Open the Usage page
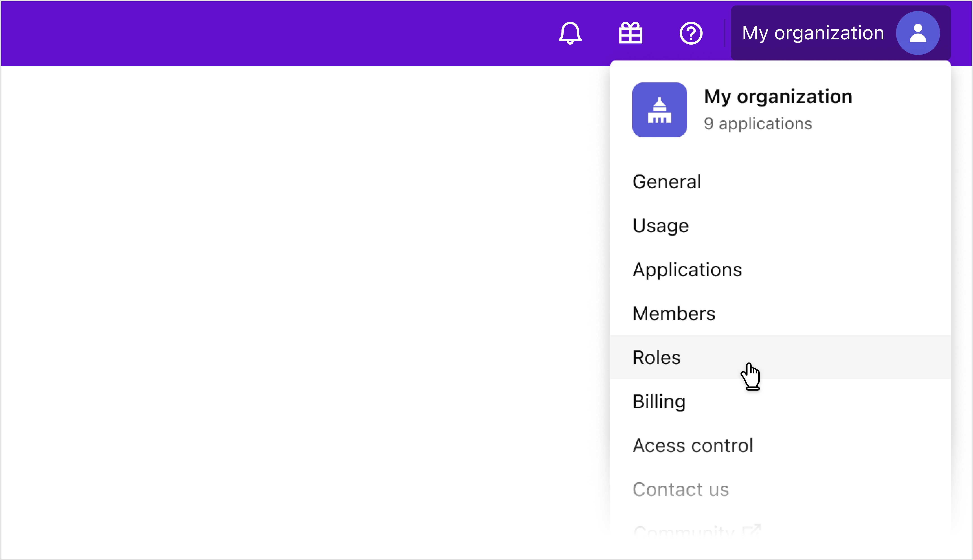 pos(660,225)
